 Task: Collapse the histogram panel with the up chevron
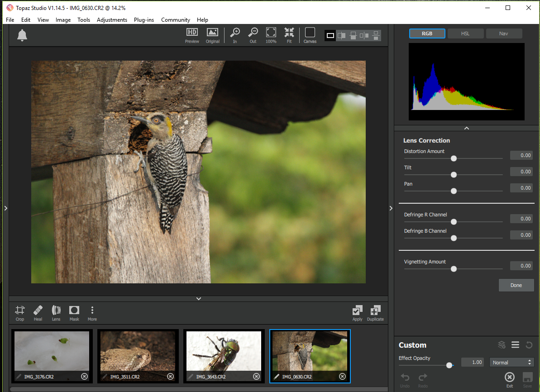click(x=467, y=128)
